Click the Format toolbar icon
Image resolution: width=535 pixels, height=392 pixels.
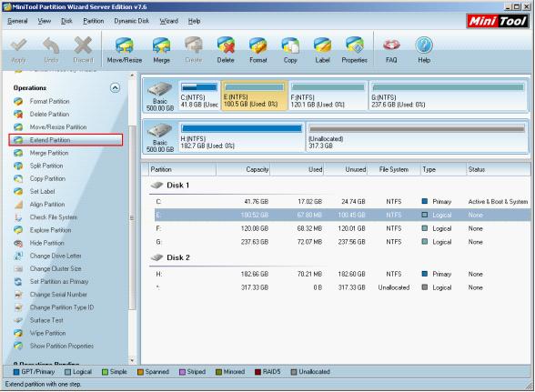tap(258, 45)
